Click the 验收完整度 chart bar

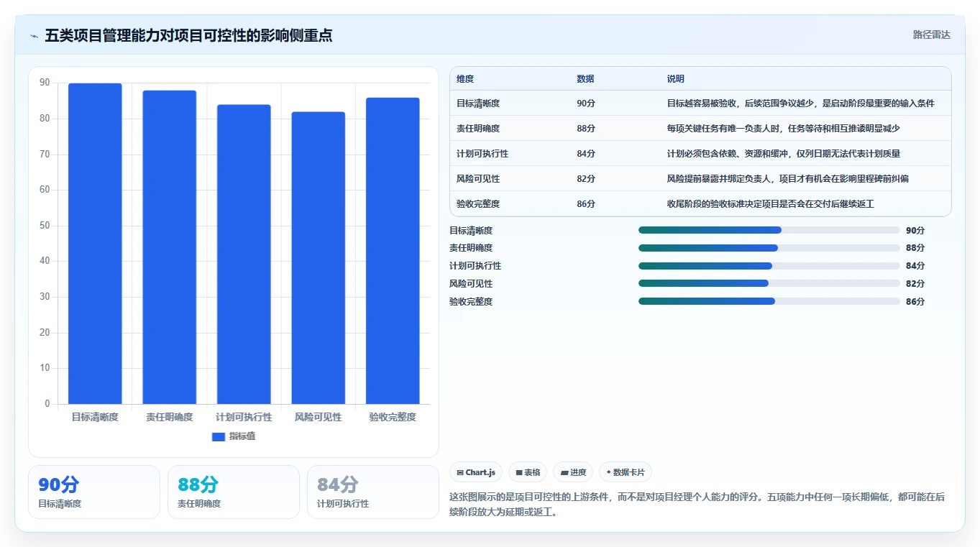[x=393, y=251]
